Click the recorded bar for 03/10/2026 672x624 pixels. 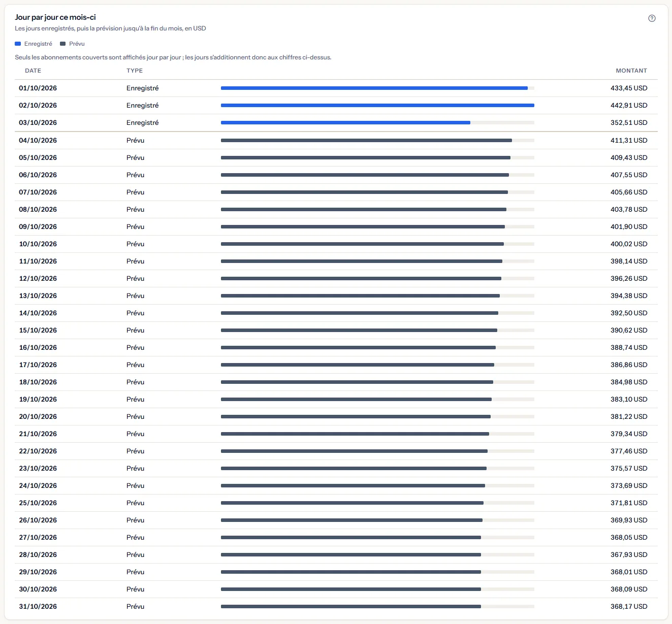(x=345, y=122)
